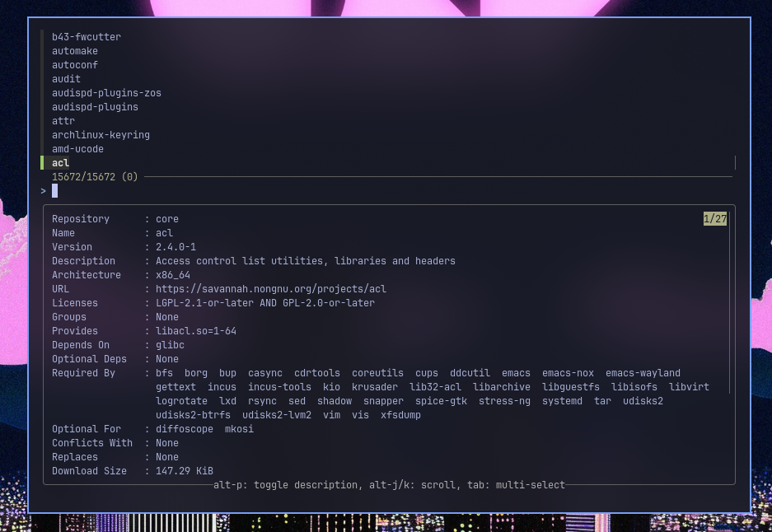Image resolution: width=772 pixels, height=532 pixels.
Task: Click libvirt in Required By list
Action: click(x=689, y=387)
